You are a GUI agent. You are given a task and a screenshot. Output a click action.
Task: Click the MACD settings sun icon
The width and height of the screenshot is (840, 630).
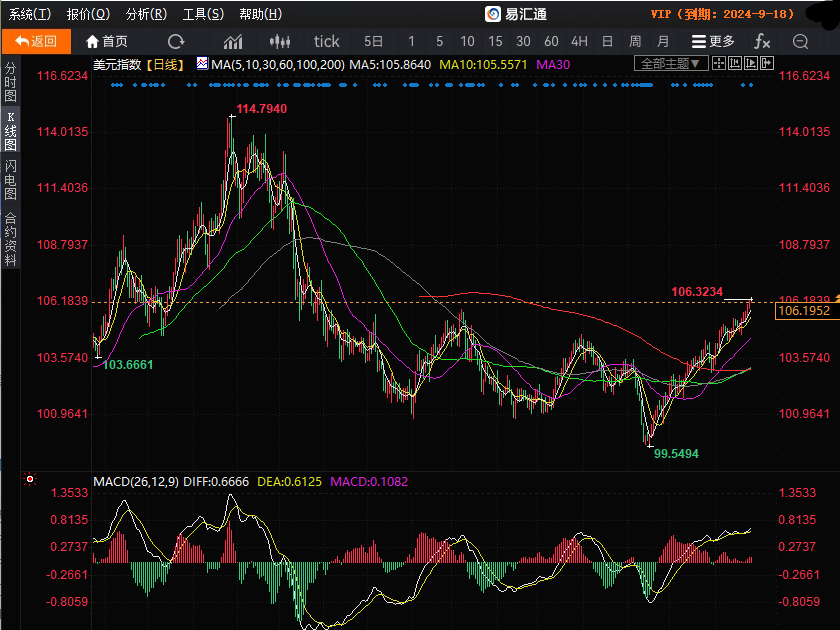(x=30, y=479)
